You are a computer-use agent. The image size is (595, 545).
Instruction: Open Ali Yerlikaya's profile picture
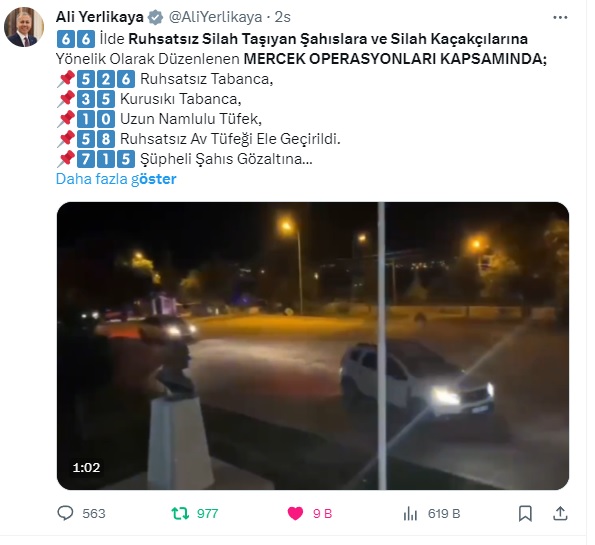(24, 27)
